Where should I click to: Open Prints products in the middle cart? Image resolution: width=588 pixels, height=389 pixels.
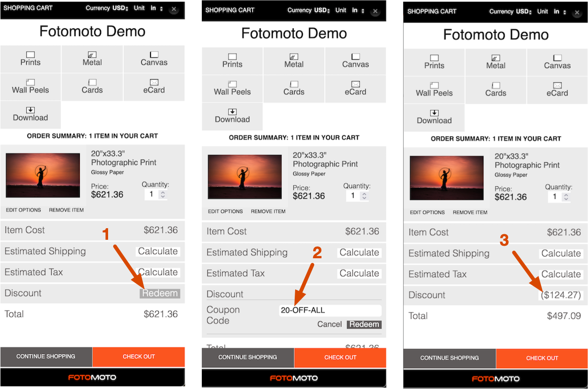point(232,61)
